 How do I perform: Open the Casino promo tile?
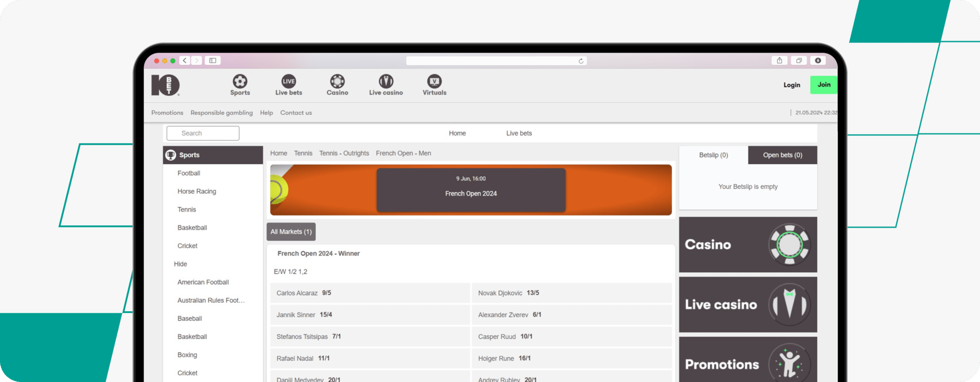coord(748,245)
